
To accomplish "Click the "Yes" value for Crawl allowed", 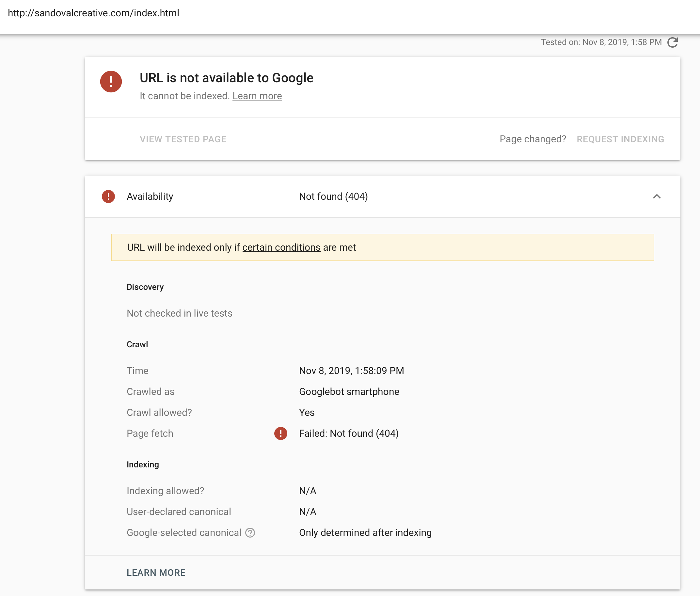I will (x=307, y=413).
